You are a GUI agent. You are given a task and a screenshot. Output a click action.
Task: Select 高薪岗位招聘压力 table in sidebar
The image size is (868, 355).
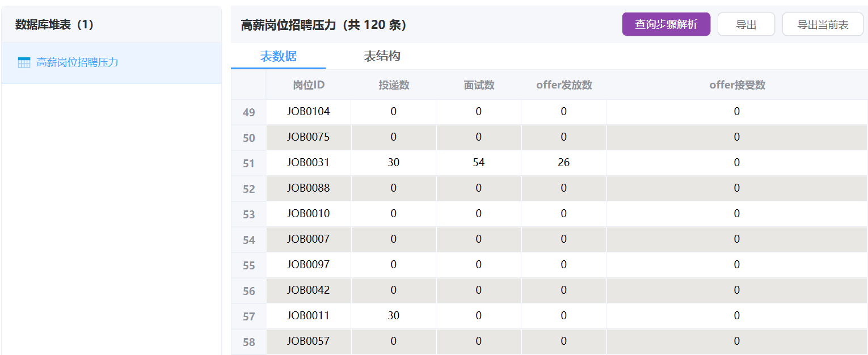tap(77, 62)
